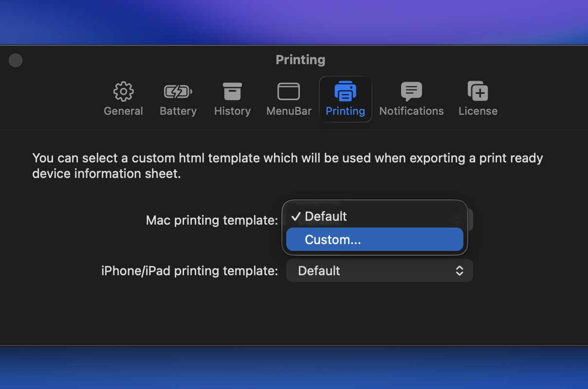
Task: Open the General settings gear icon
Action: [x=123, y=91]
